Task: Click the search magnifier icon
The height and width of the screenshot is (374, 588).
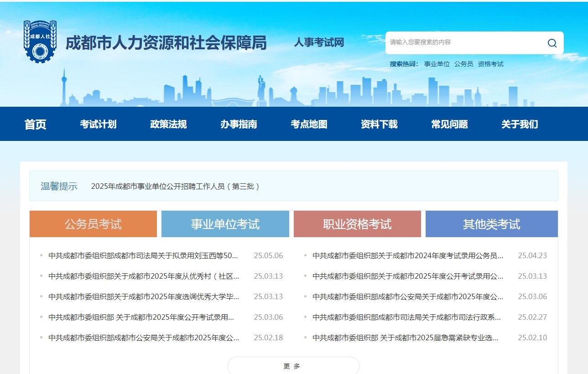Action: point(552,42)
